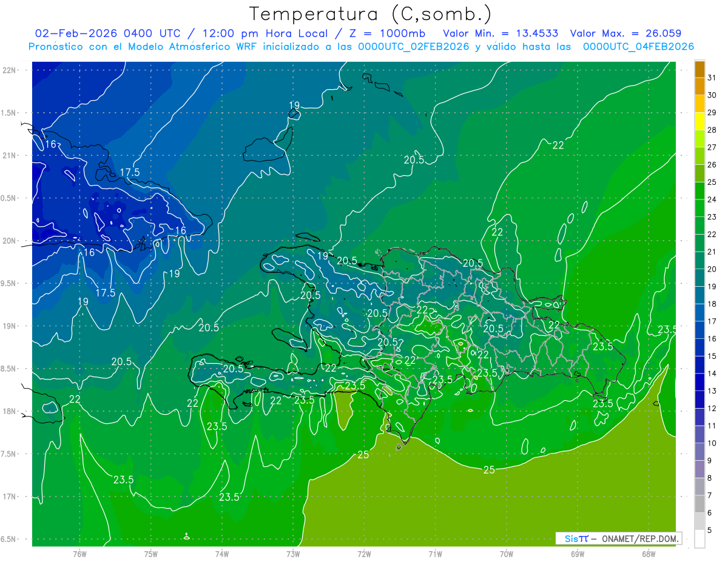Click the legend value 18

tap(712, 304)
